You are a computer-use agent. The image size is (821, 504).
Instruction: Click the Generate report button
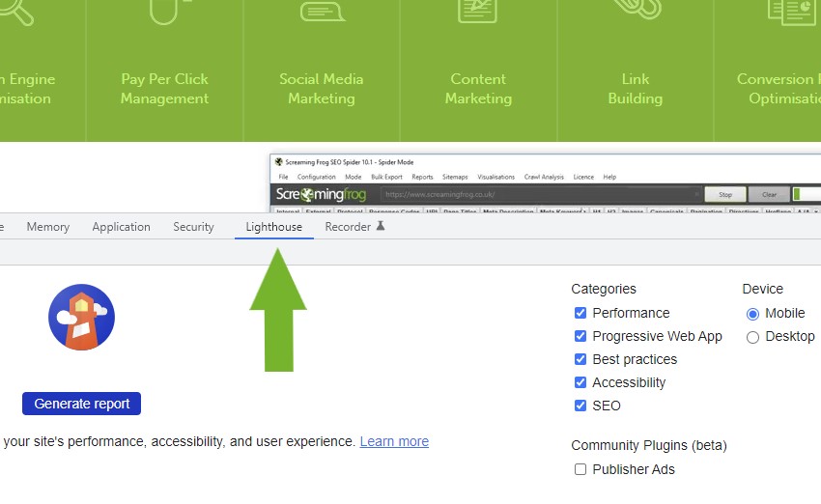click(82, 404)
